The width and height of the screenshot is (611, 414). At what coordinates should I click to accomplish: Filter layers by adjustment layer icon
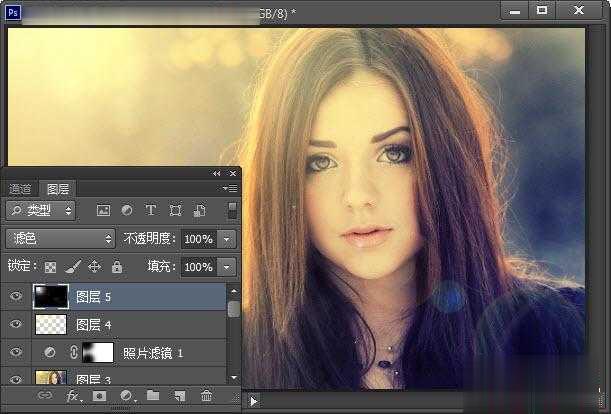(127, 211)
